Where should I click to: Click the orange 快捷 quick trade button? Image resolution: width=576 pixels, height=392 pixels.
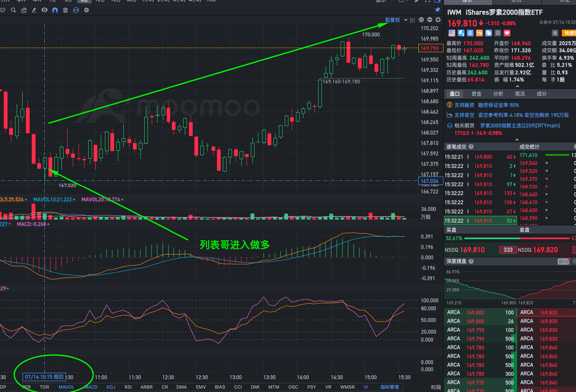coord(569,33)
